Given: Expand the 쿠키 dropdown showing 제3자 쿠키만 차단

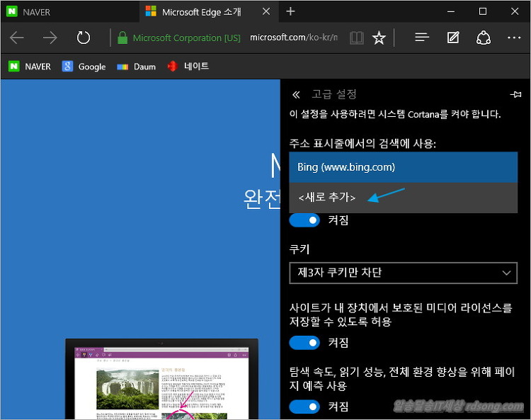Looking at the screenshot, I should [x=404, y=273].
